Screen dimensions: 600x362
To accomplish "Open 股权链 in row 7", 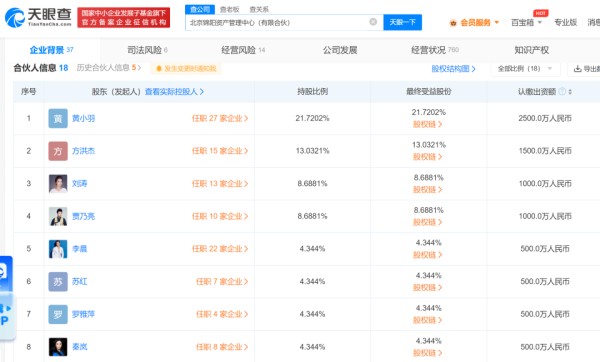I will pyautogui.click(x=427, y=320).
